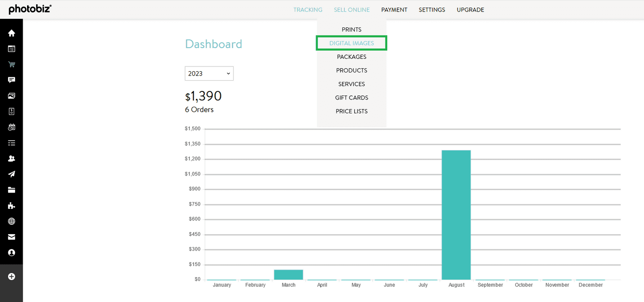Viewport: 644px width, 302px height.
Task: Select Digital Images from the menu
Action: (x=352, y=43)
